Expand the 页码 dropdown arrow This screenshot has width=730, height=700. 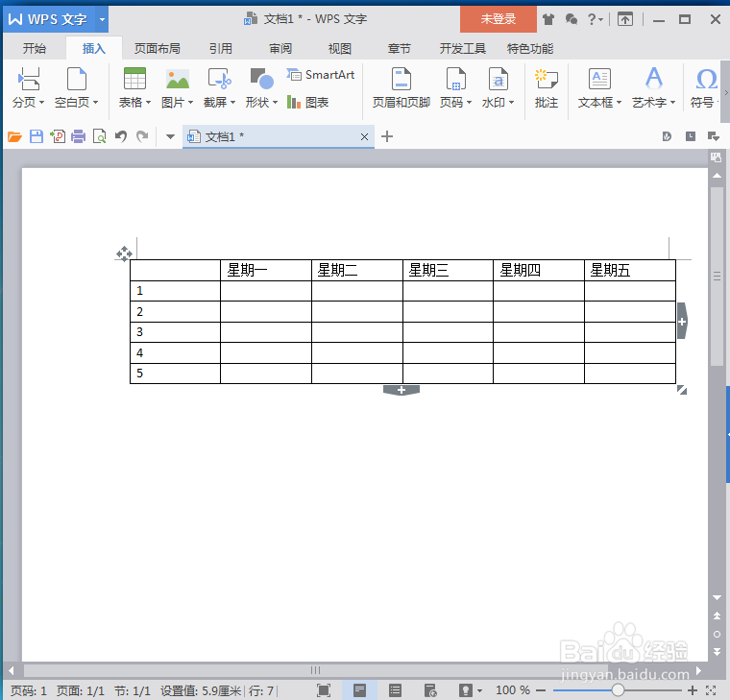coord(470,103)
